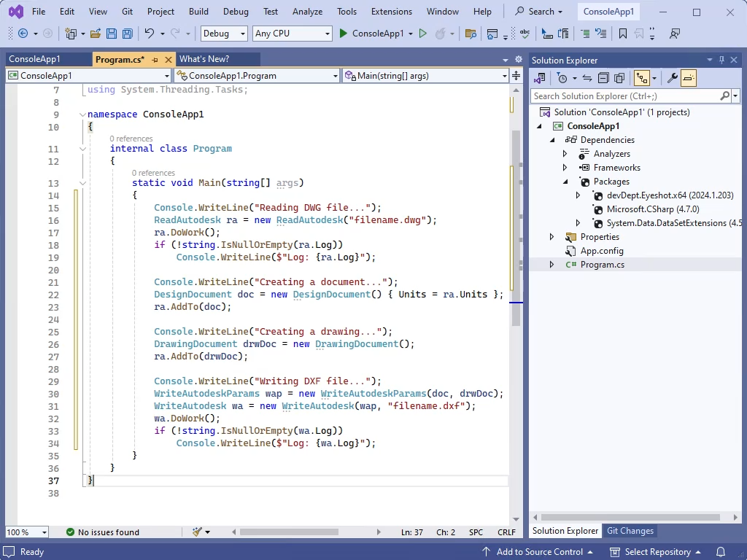Comment out selected lines using toolbar icon
Screen dimensions: 747x560
(x=585, y=34)
